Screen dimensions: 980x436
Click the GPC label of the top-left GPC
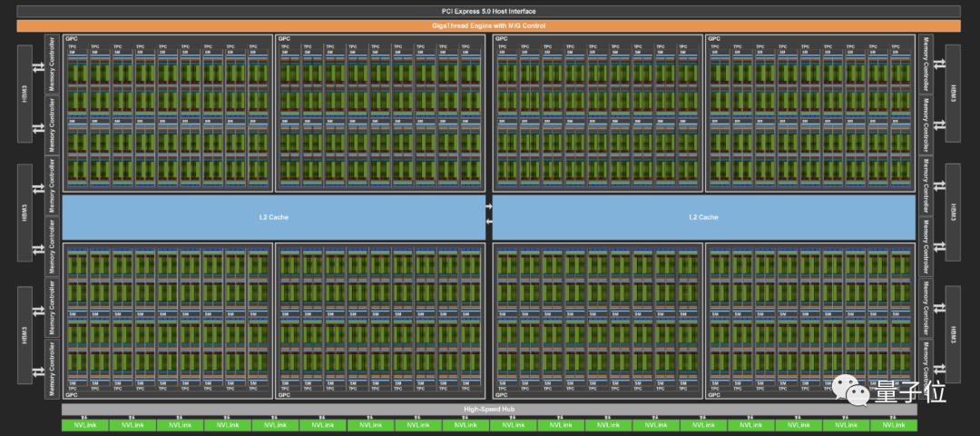(71, 39)
